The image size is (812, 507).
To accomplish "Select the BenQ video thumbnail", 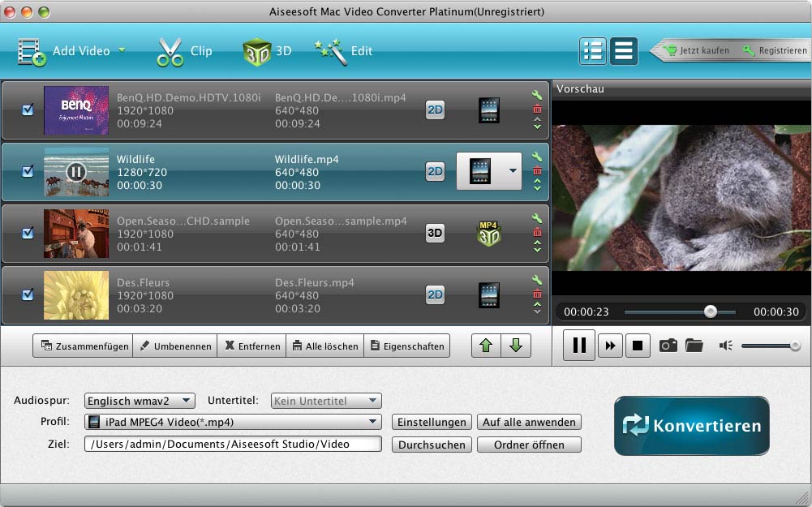I will coord(76,110).
